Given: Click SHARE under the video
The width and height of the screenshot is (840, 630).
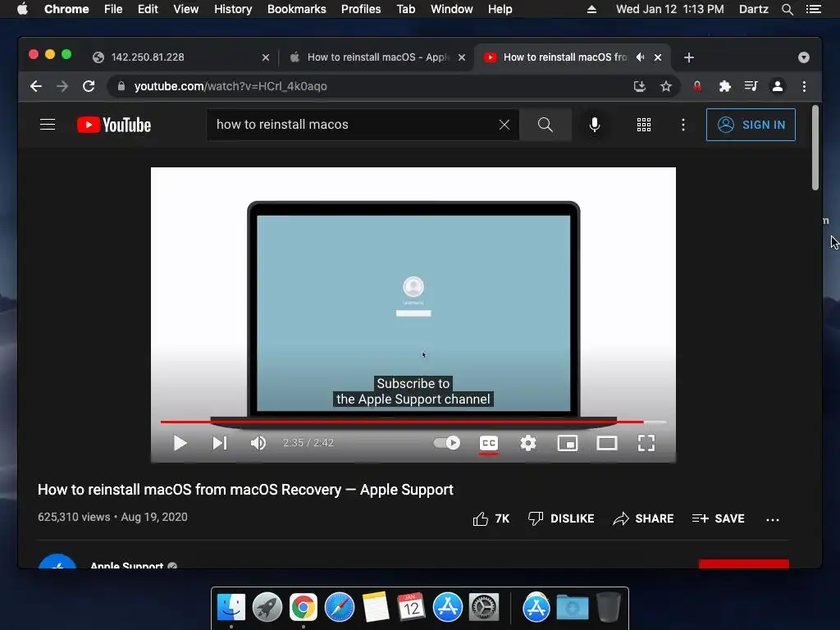Looking at the screenshot, I should 643,518.
